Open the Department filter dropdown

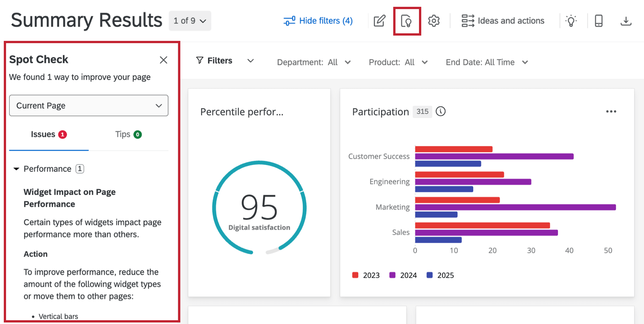coord(314,62)
